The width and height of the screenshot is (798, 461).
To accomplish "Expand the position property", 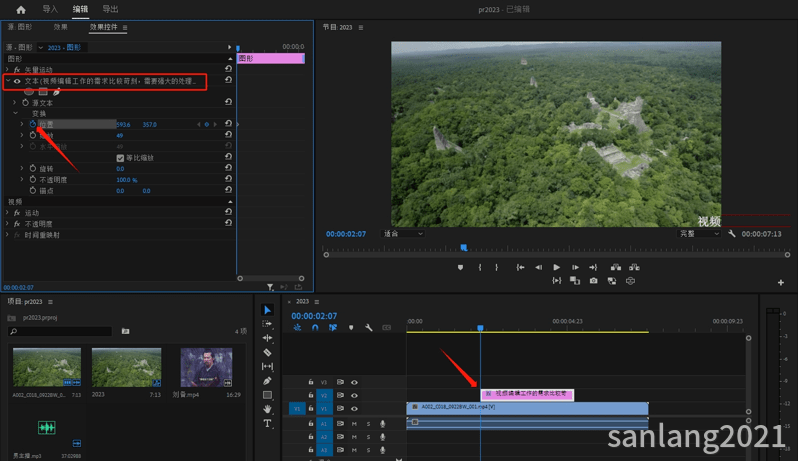I will coord(22,124).
